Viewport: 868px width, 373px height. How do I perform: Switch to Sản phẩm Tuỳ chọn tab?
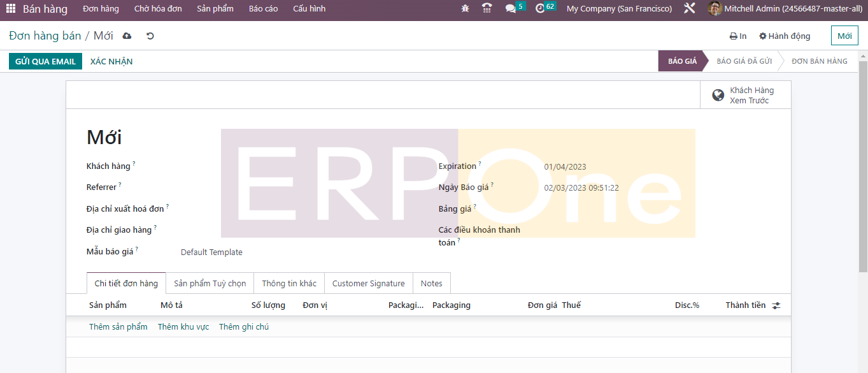pyautogui.click(x=210, y=284)
